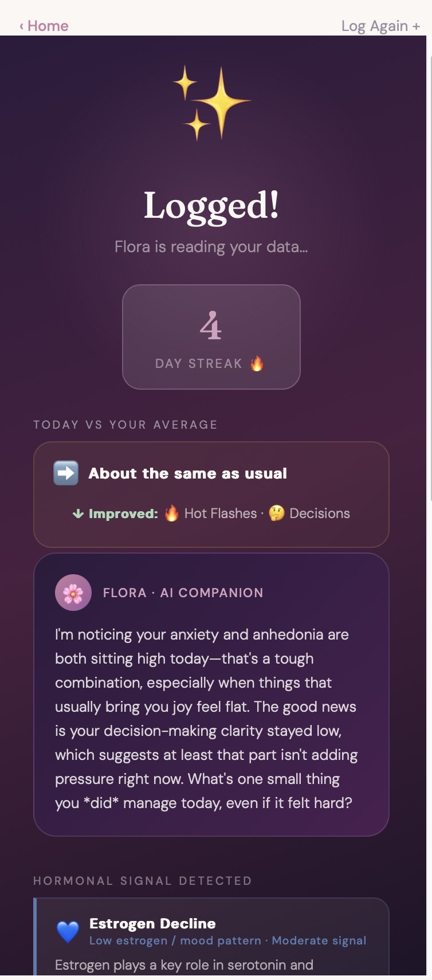The image size is (432, 980).
Task: Open the 4 Day Streak card
Action: [x=211, y=336]
